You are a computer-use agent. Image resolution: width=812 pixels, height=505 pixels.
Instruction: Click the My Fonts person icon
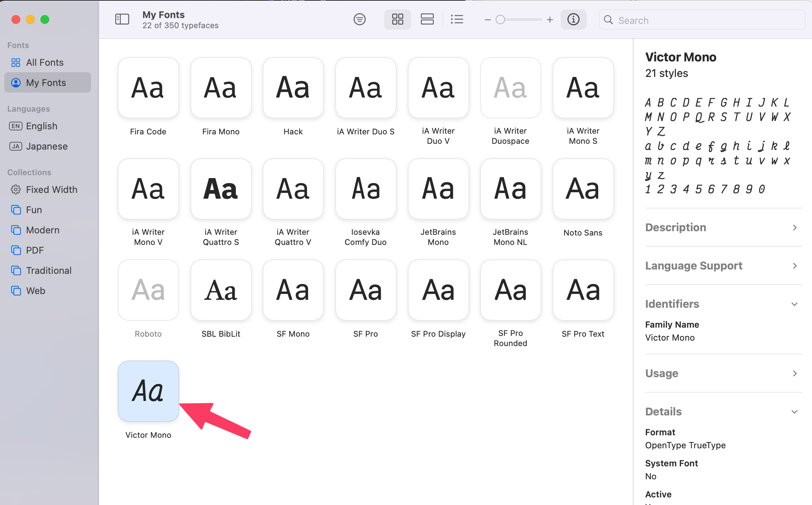click(16, 83)
